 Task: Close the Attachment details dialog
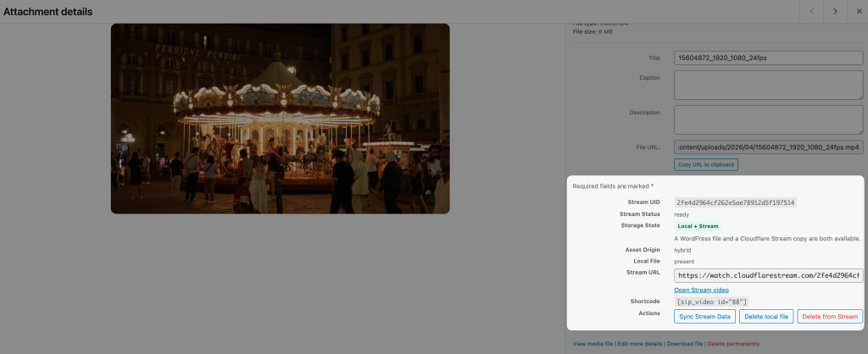857,11
